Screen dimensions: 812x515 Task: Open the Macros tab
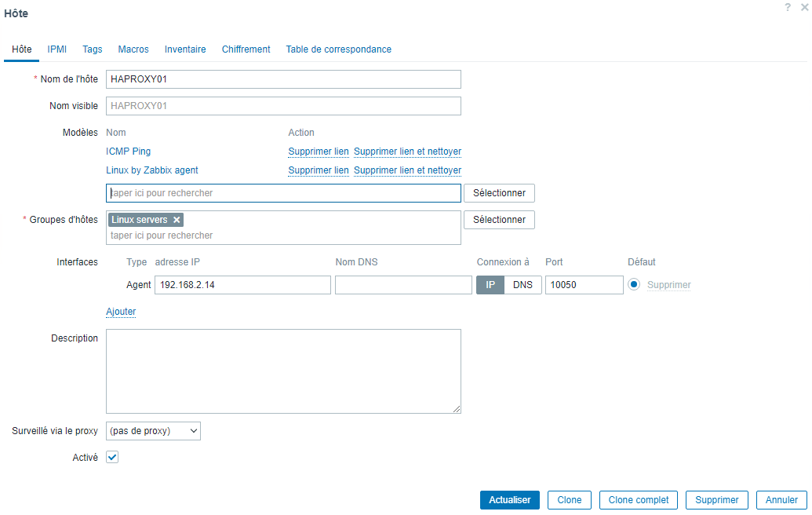pos(133,49)
